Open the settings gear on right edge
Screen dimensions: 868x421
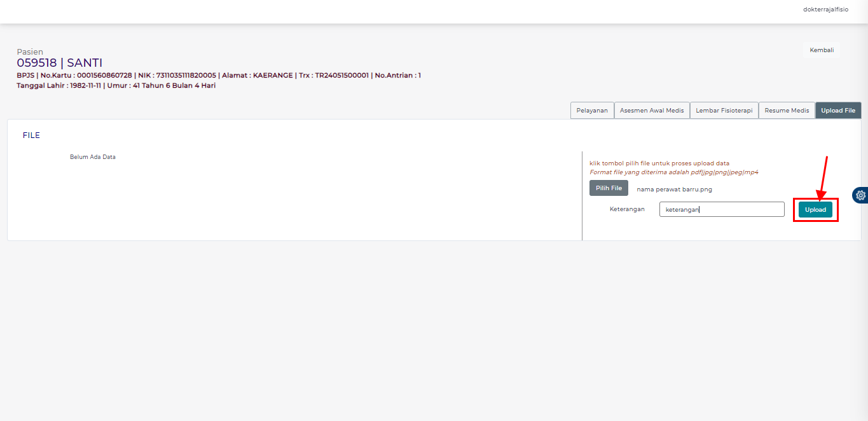(861, 195)
